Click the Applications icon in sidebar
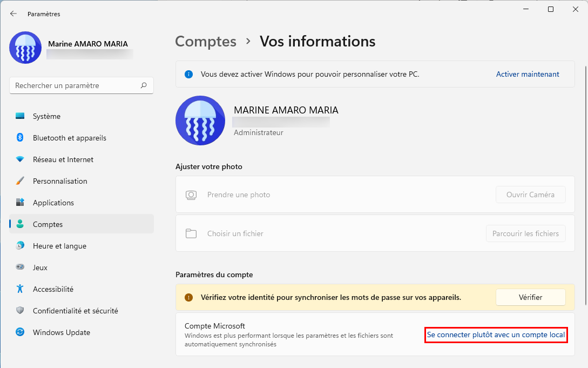This screenshot has width=588, height=368. coord(20,202)
